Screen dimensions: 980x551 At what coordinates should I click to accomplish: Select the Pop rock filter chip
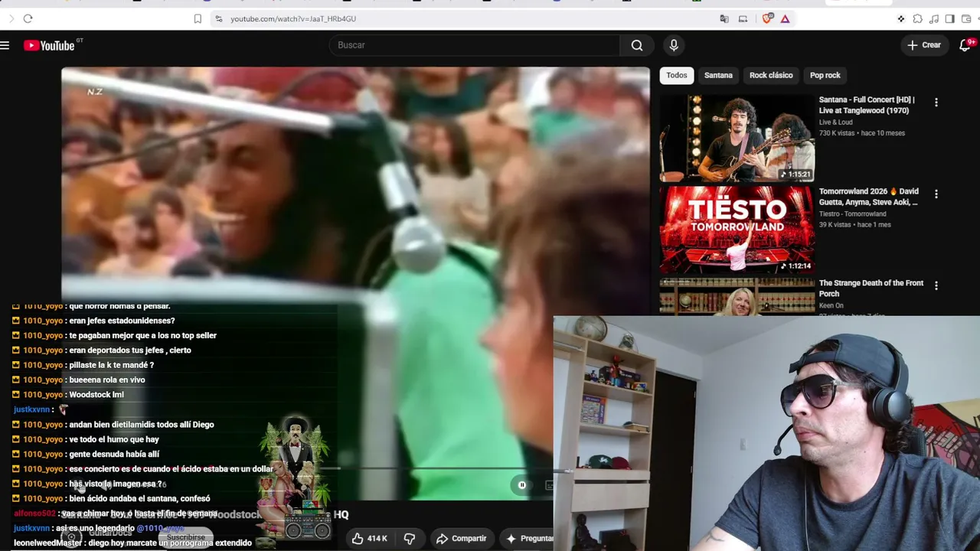[x=825, y=75]
